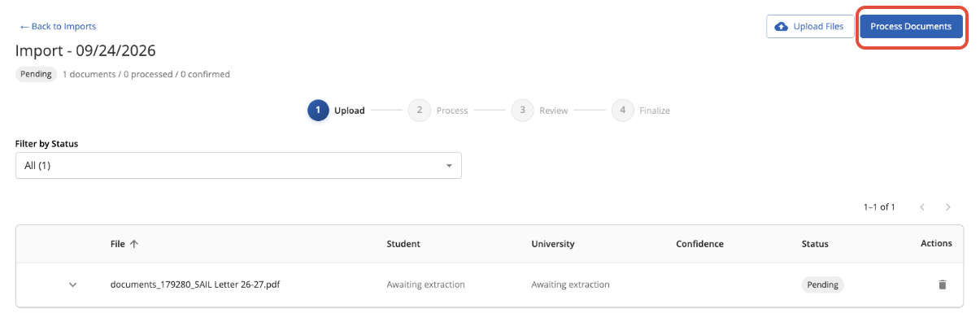980x322 pixels.
Task: Open the Filter by Status dropdown
Action: click(238, 166)
